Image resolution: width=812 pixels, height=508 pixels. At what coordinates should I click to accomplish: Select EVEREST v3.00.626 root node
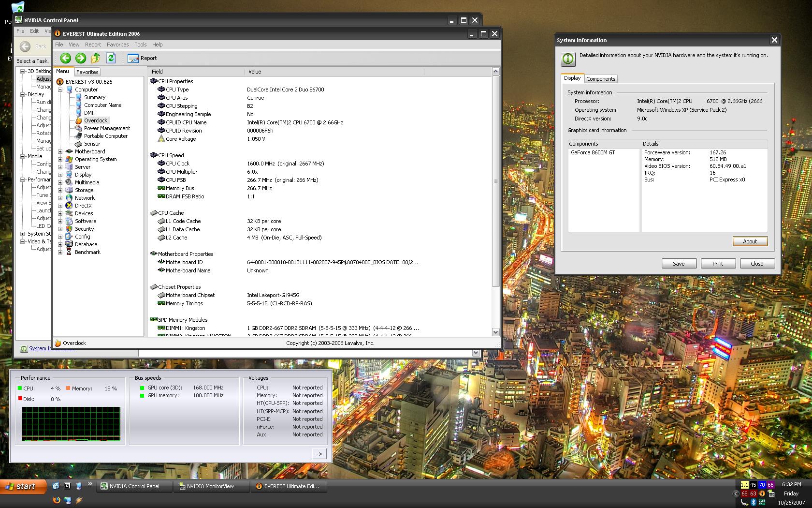[x=88, y=82]
